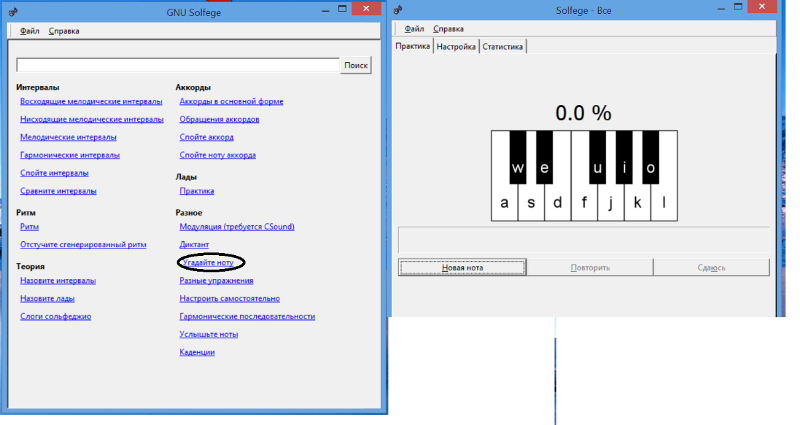800x425 pixels.
Task: Open Гармонические последовательности link
Action: 247,316
